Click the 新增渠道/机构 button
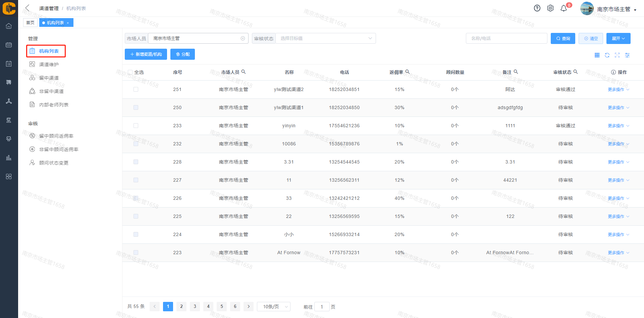 (146, 54)
